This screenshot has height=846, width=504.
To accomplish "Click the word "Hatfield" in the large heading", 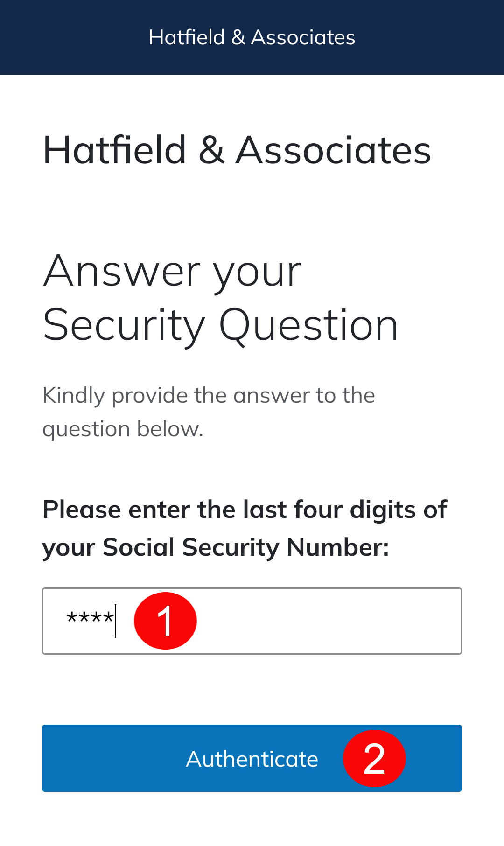I will pos(115,150).
